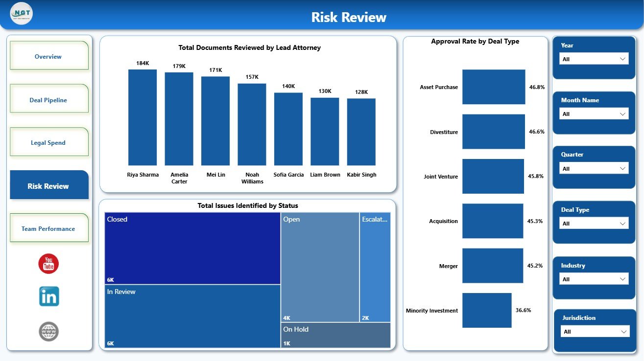Click the 45.3% data label

535,221
